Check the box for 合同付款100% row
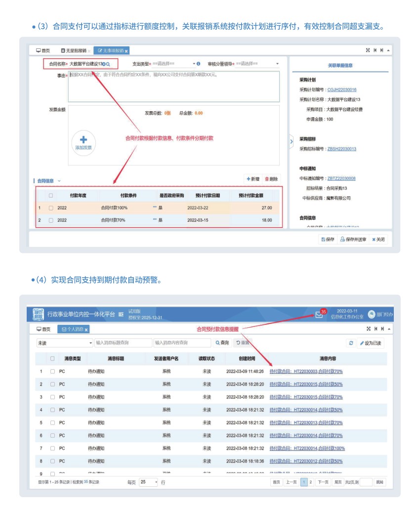The height and width of the screenshot is (514, 420). (51, 208)
